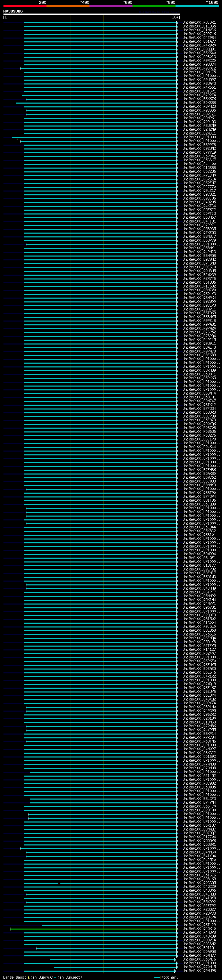Select hit label UniRef100_B6DDR3
The image size is (222, 980).
pos(199,412)
